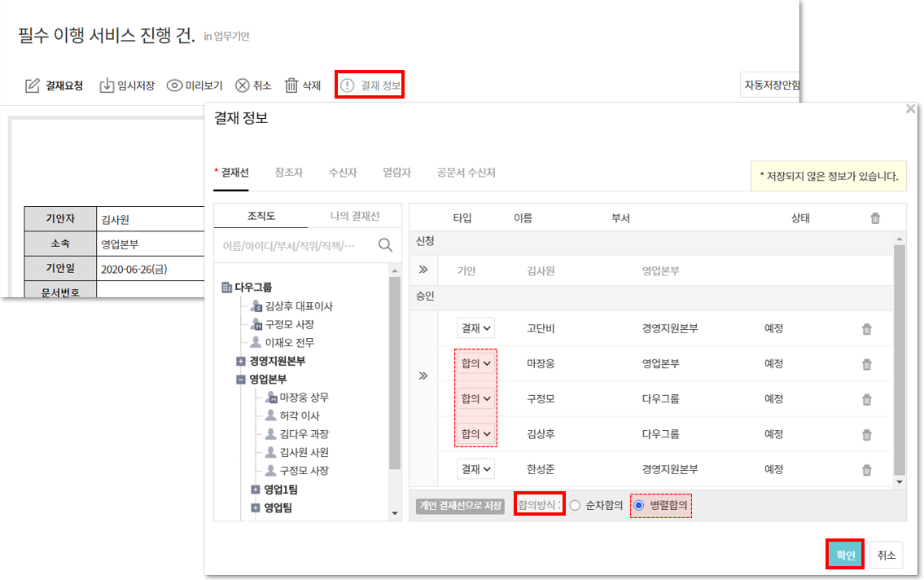
Task: Select 순차합의 radio button
Action: 576,506
